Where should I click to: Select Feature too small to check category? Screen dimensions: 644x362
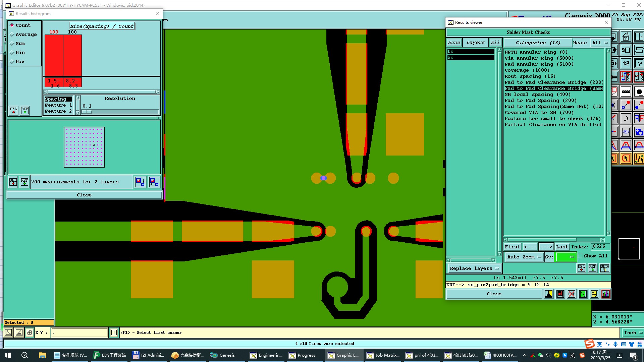553,118
